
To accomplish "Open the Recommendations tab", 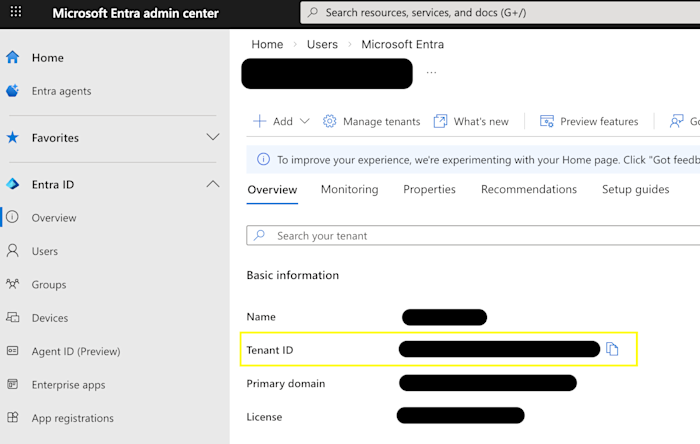I will tap(528, 189).
